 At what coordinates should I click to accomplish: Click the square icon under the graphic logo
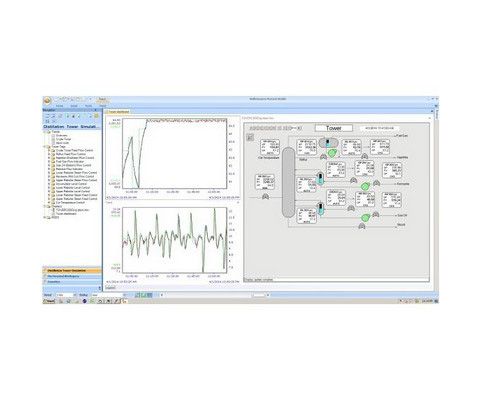tap(250, 137)
